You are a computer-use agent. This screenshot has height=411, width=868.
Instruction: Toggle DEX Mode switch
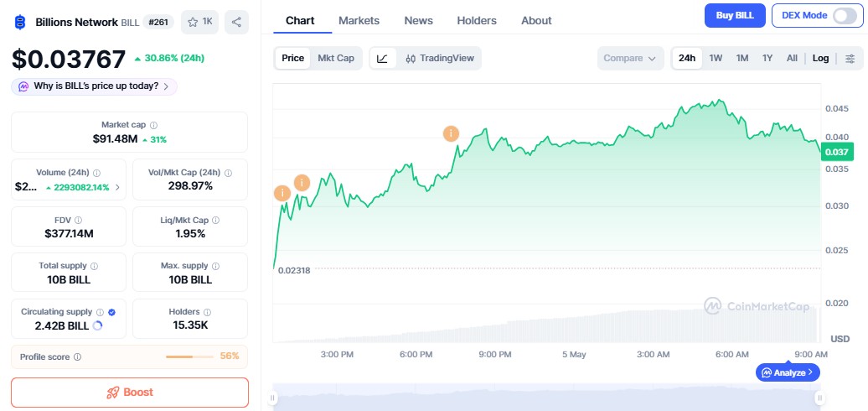pos(845,15)
